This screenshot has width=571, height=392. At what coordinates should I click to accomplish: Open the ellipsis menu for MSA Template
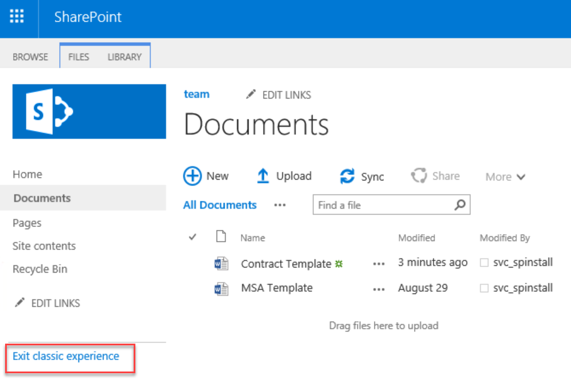click(379, 289)
